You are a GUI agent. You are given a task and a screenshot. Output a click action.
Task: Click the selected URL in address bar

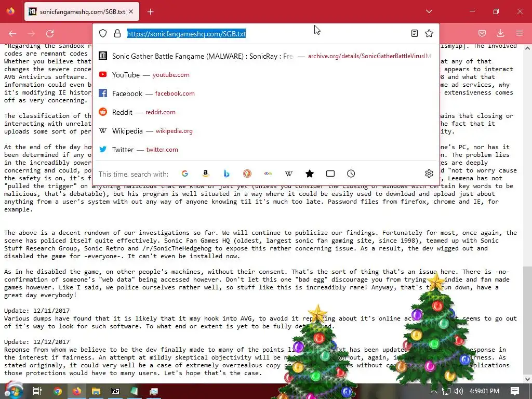tap(186, 34)
